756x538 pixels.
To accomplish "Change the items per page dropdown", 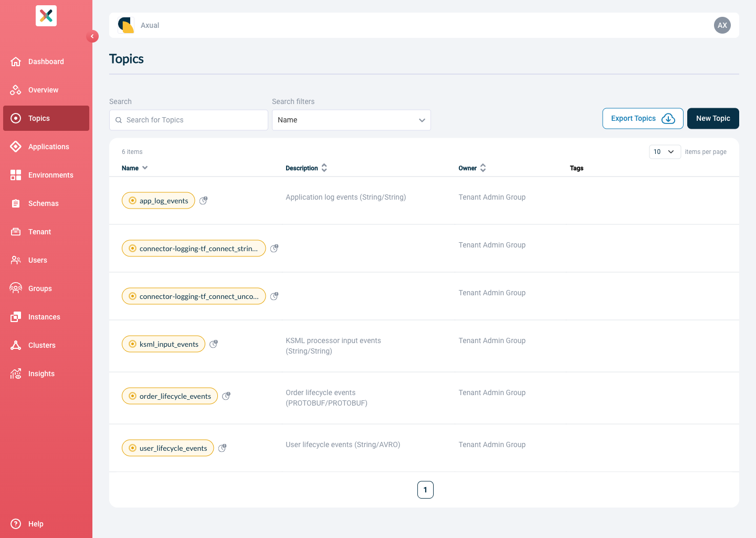I will (665, 152).
